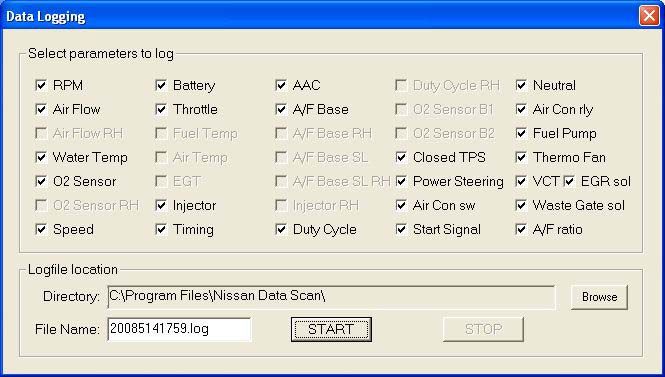Click the greyed-out STOP button
This screenshot has width=665, height=377.
(483, 329)
